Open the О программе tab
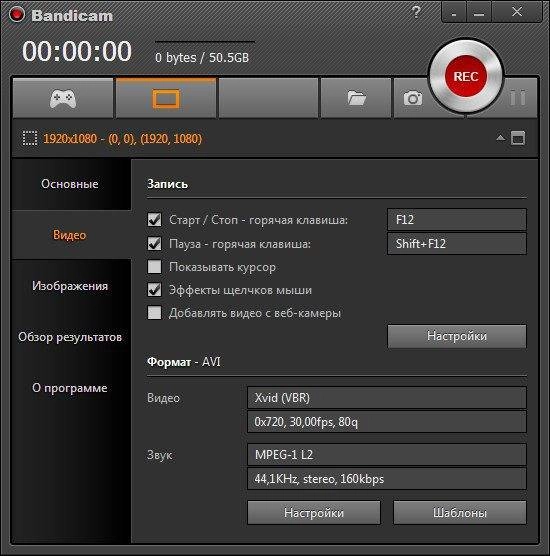This screenshot has height=556, width=550. pos(71,388)
